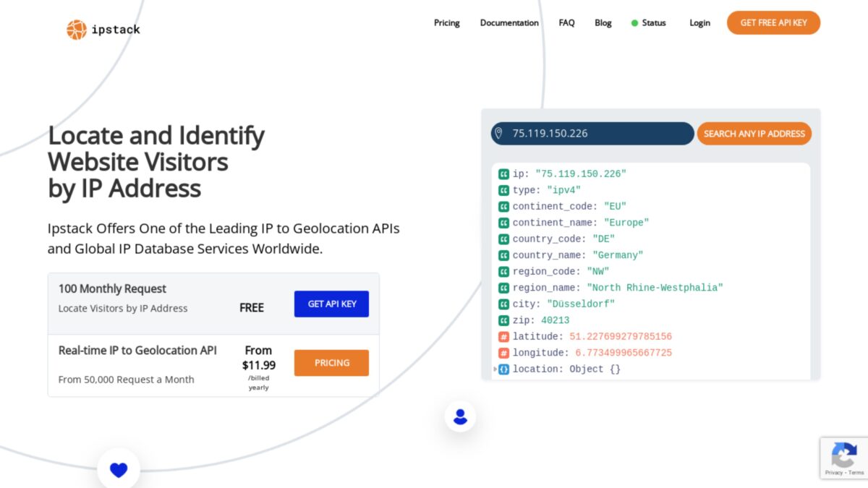Click the ipstack logo icon

(x=76, y=29)
